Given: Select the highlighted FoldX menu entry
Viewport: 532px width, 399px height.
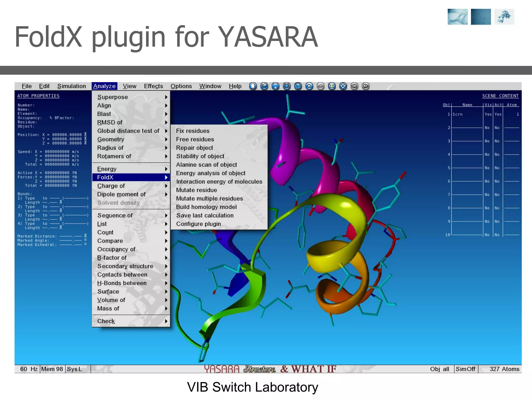Looking at the screenshot, I should point(131,177).
